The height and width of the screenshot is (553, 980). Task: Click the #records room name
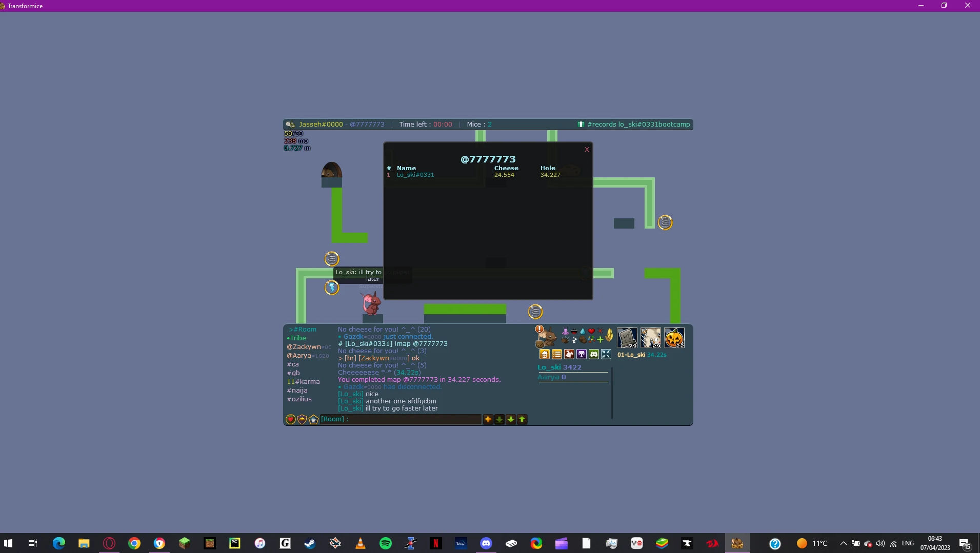coord(638,125)
